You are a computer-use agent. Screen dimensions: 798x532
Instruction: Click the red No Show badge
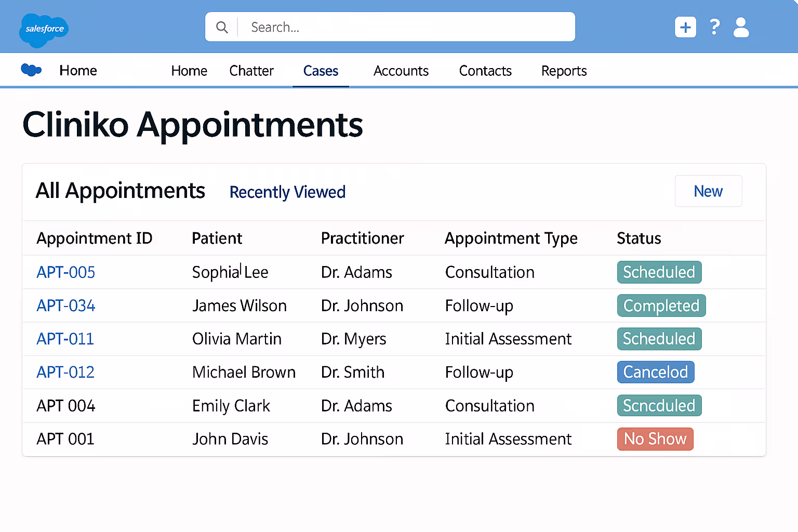[655, 439]
